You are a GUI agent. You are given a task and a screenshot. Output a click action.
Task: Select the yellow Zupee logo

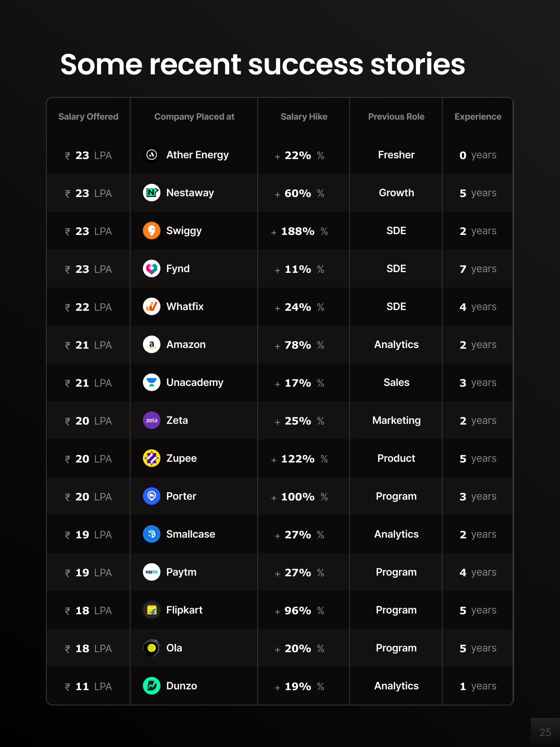tap(152, 458)
